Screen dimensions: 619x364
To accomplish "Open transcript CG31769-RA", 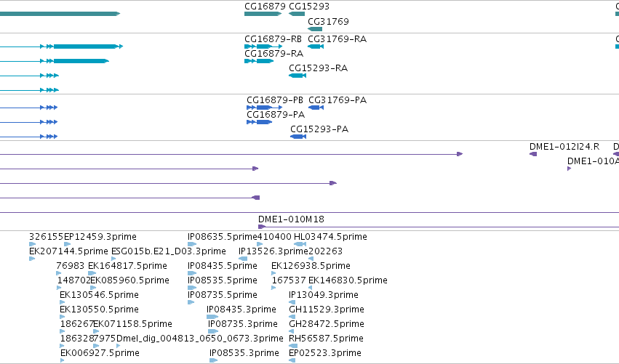I will (337, 39).
